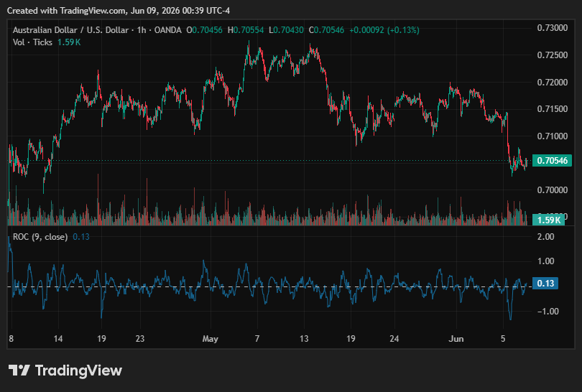Click the 1.59K volume value tag
This screenshot has height=392, width=582.
(x=549, y=220)
